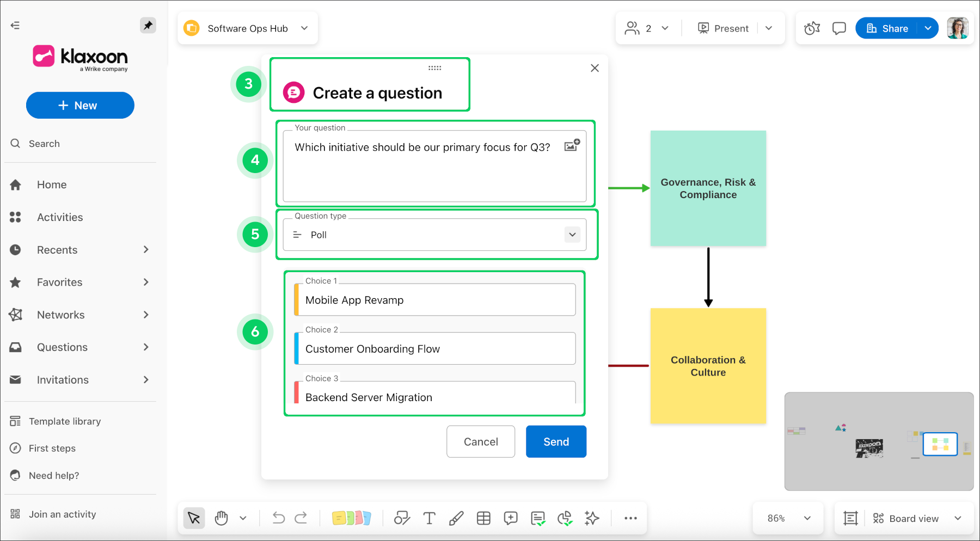Select the text tool

point(429,518)
